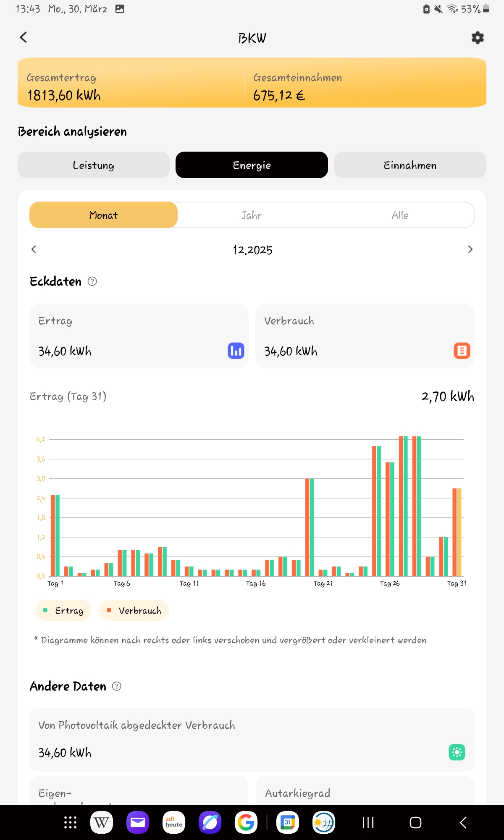Select the Monat period button

[103, 215]
